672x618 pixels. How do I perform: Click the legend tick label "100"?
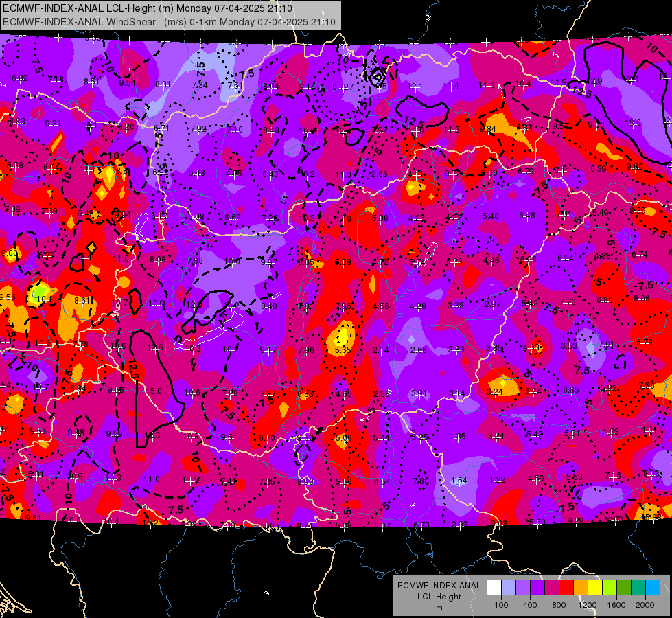pyautogui.click(x=501, y=605)
